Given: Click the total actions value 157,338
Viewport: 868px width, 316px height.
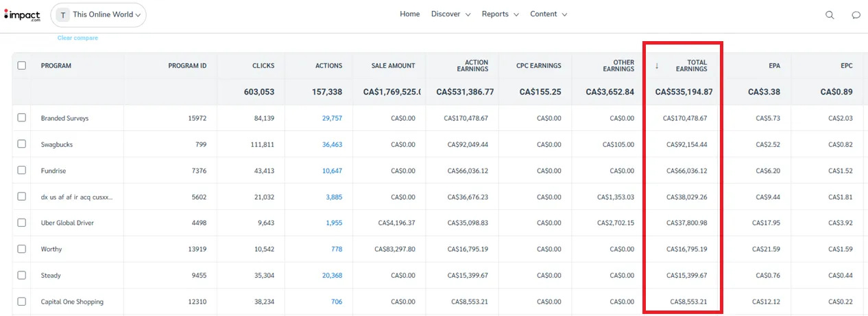Looking at the screenshot, I should point(326,92).
